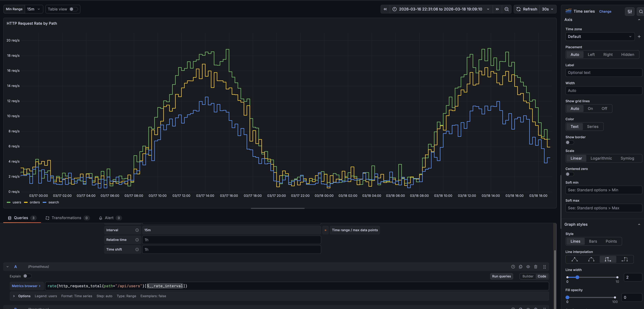
Task: Click the Soft min input field
Action: pos(604,190)
